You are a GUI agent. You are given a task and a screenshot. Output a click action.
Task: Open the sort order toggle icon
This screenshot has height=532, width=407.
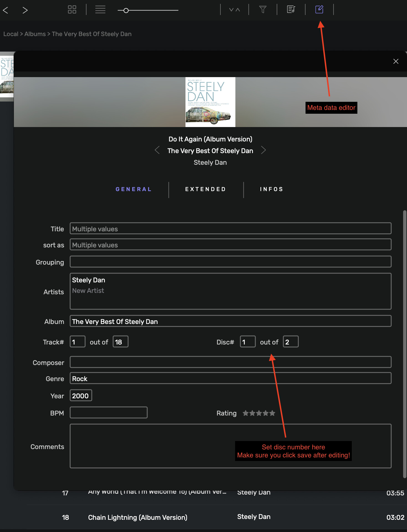pos(235,10)
